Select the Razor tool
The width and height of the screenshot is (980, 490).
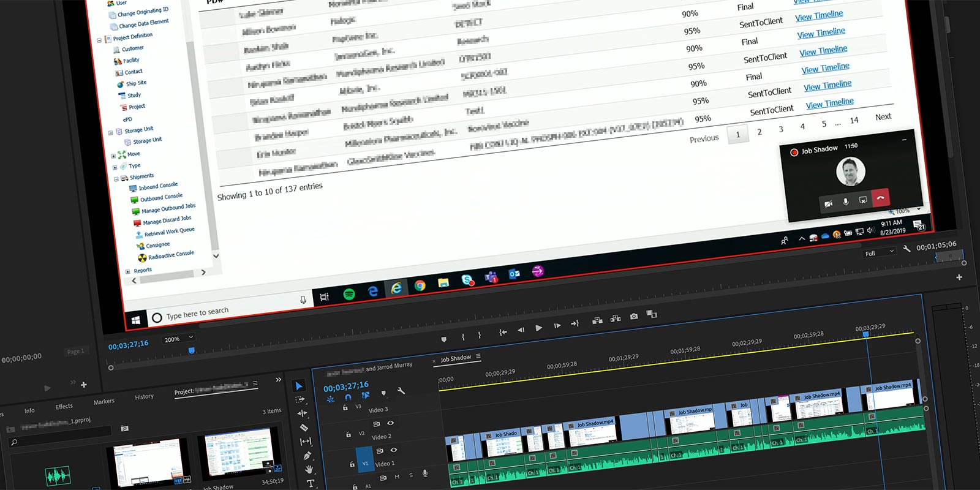(304, 428)
